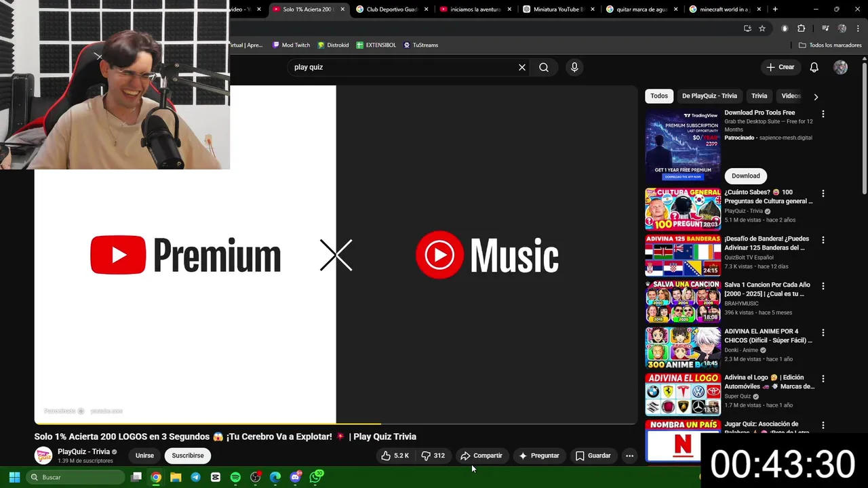Click Compartir to share video
The width and height of the screenshot is (868, 488).
pyautogui.click(x=481, y=455)
